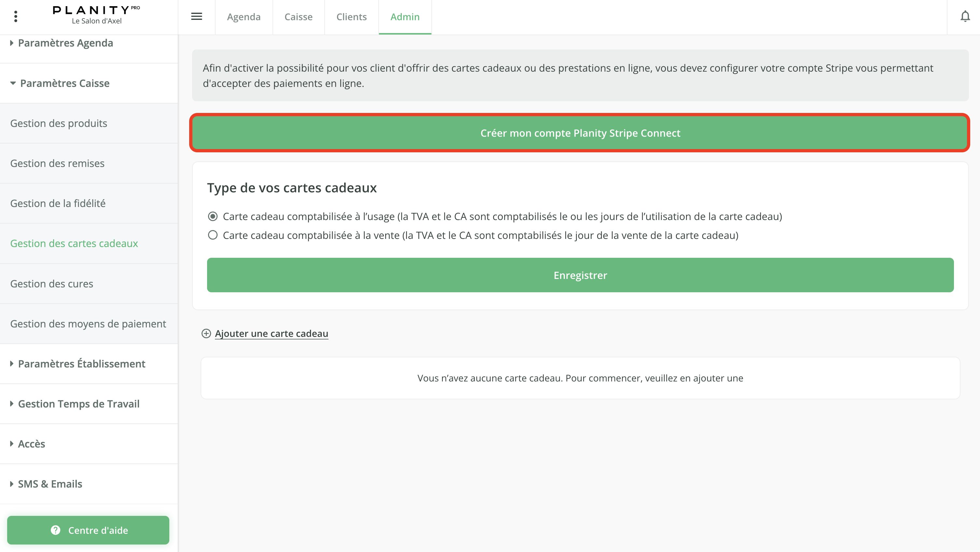Expand Paramètres Agenda section
980x552 pixels.
65,43
